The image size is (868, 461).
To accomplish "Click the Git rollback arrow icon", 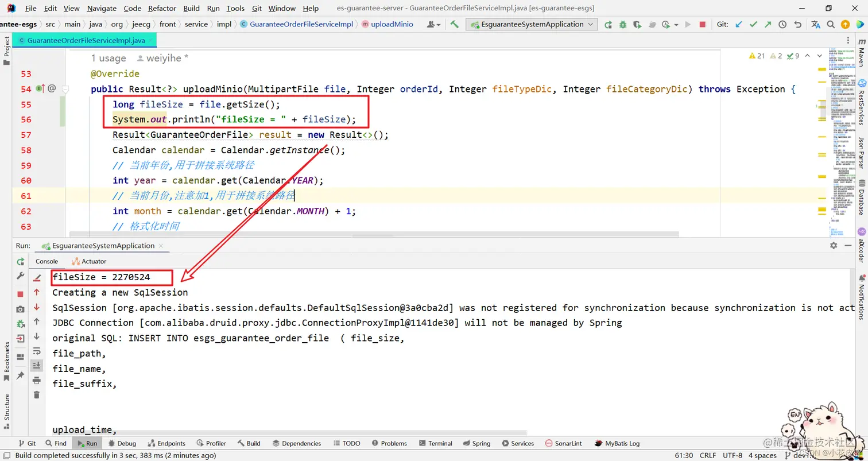I will click(797, 24).
